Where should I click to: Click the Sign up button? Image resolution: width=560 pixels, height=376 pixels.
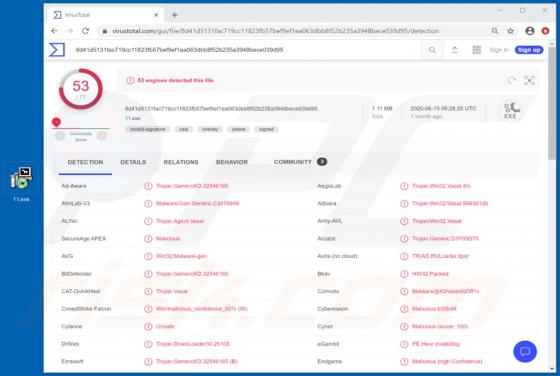point(529,50)
